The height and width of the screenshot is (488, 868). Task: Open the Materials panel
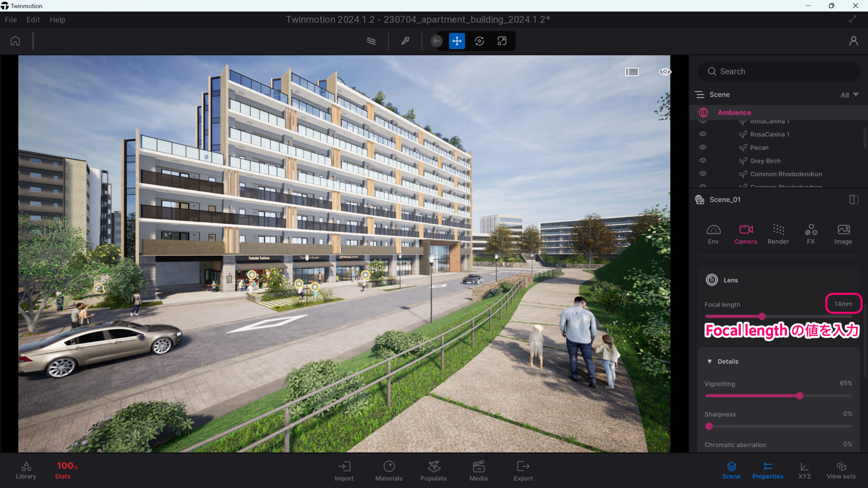[x=389, y=471]
